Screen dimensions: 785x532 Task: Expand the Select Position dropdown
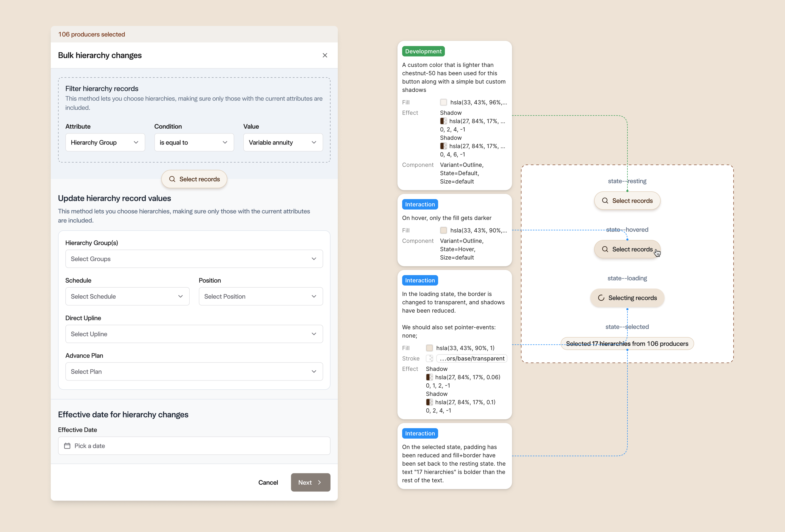click(261, 296)
